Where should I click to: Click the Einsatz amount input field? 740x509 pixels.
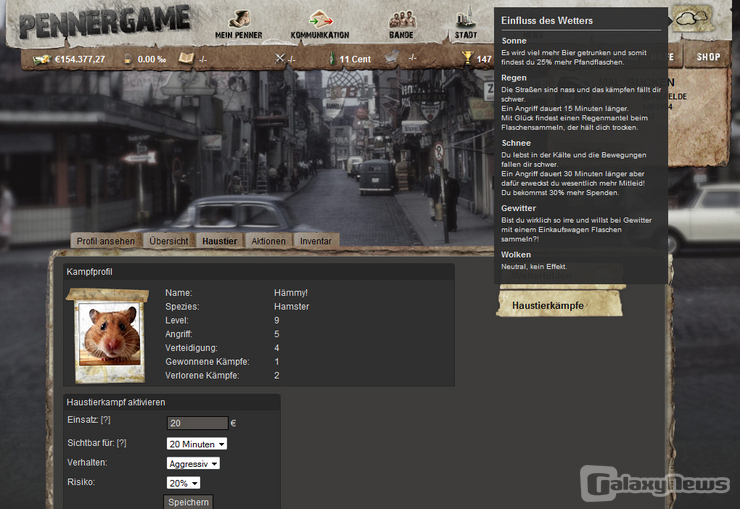tap(197, 423)
